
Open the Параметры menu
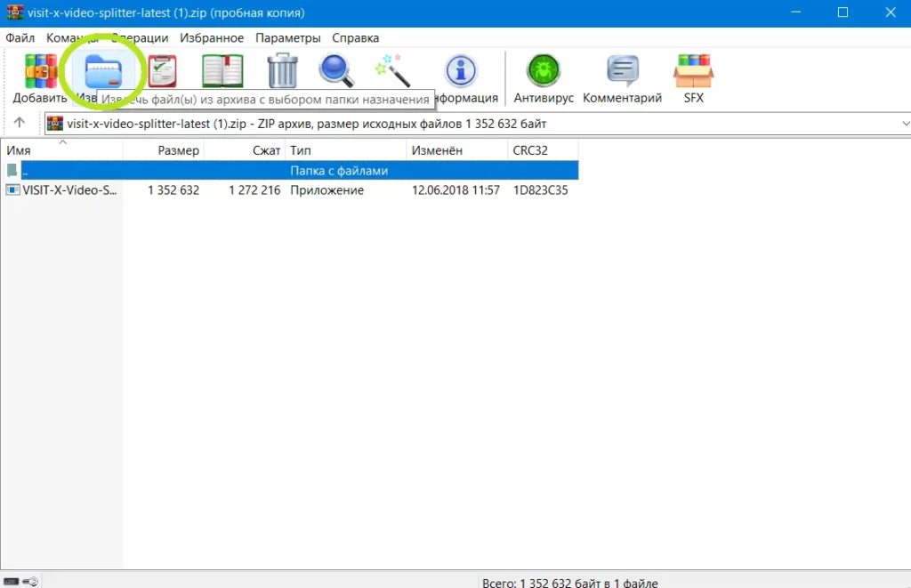click(288, 37)
